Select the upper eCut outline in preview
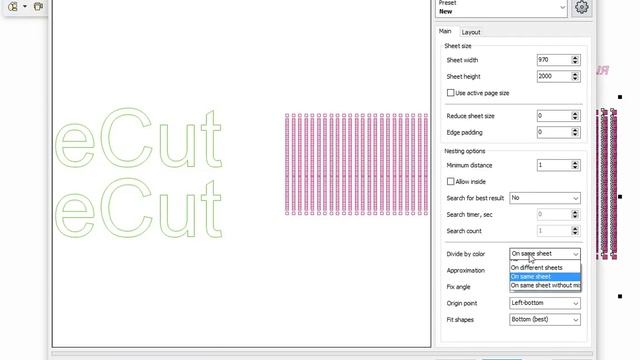The height and width of the screenshot is (360, 640). click(x=139, y=138)
